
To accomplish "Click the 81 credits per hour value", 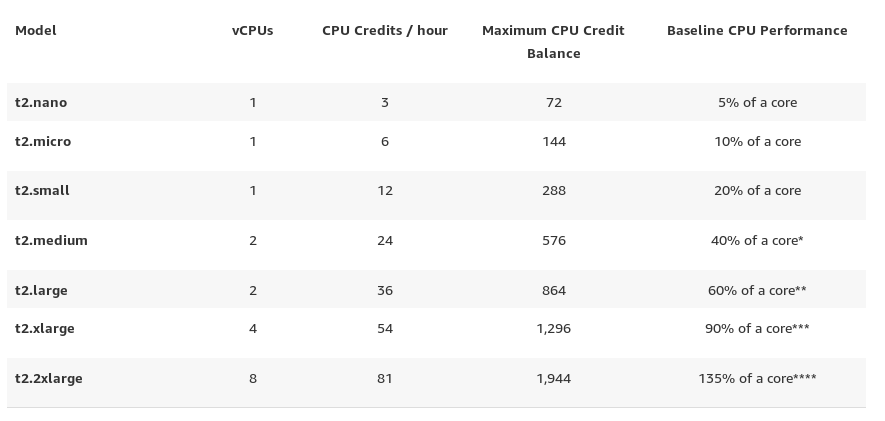I will point(385,378).
